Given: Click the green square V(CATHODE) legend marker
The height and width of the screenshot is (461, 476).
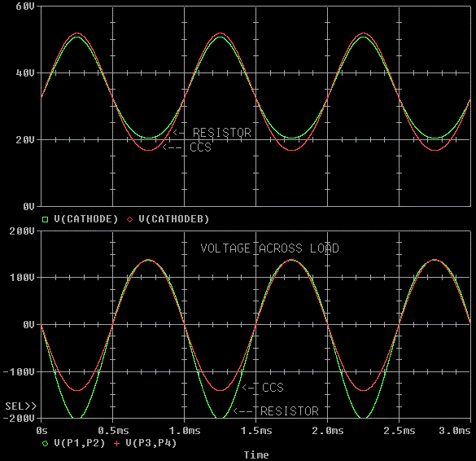Looking at the screenshot, I should click(45, 219).
